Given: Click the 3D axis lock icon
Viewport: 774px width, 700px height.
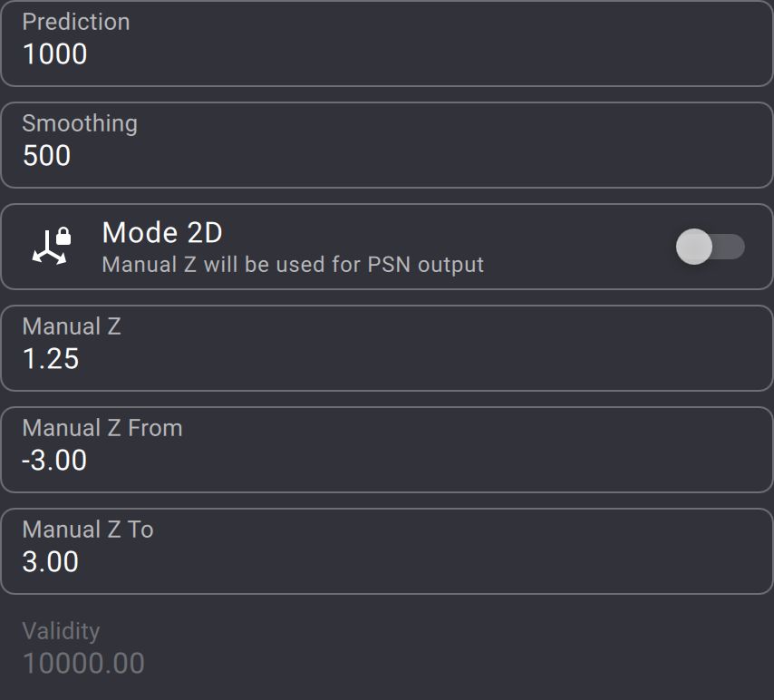Looking at the screenshot, I should coord(50,246).
